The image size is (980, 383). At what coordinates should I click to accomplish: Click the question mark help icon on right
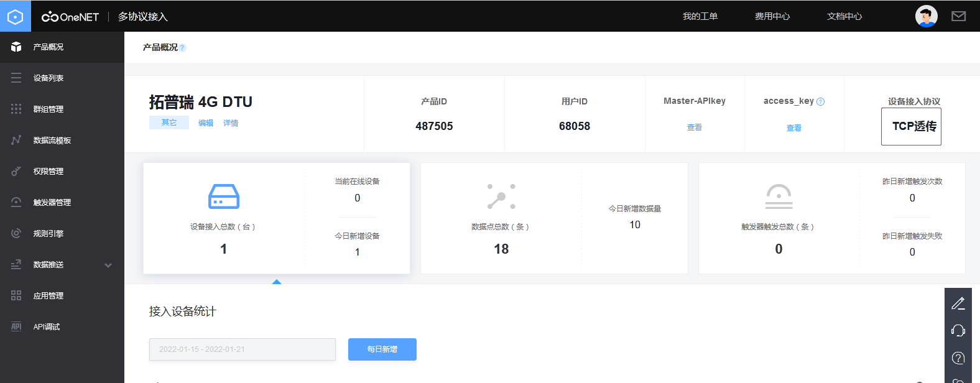(x=958, y=358)
